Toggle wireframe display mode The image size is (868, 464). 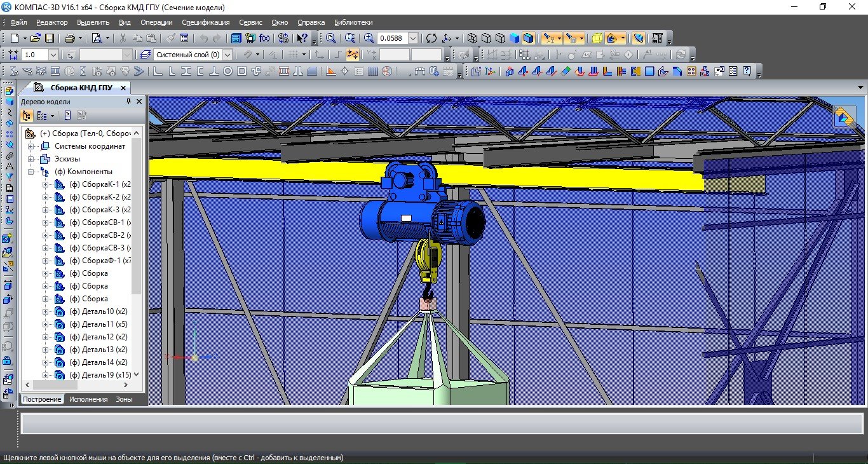[473, 38]
